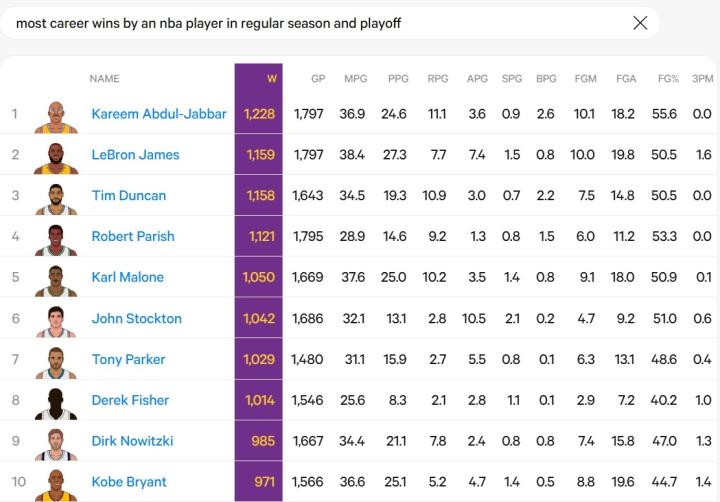Sort by PPG column header

(x=397, y=78)
